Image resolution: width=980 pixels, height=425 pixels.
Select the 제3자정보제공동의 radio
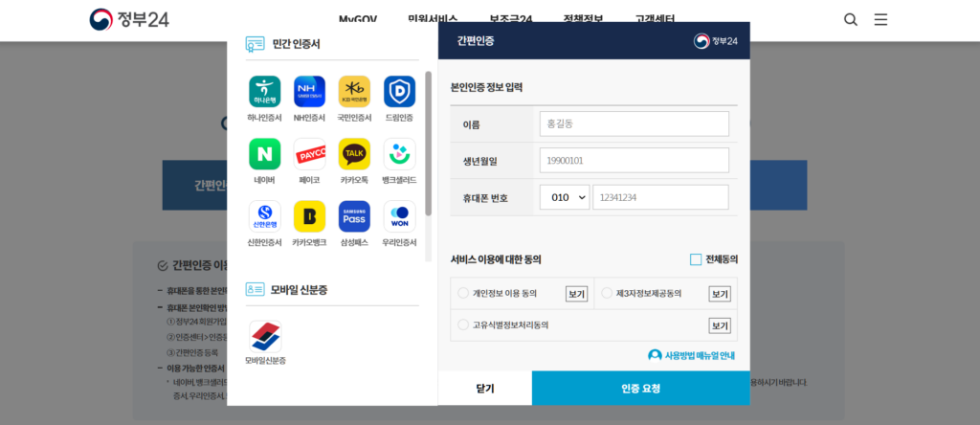point(606,293)
